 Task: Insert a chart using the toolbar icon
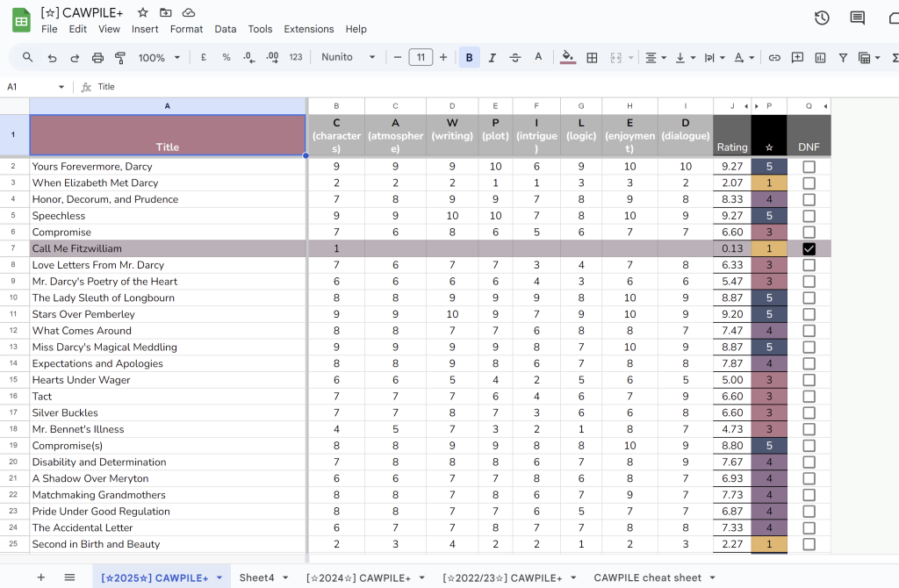point(820,58)
